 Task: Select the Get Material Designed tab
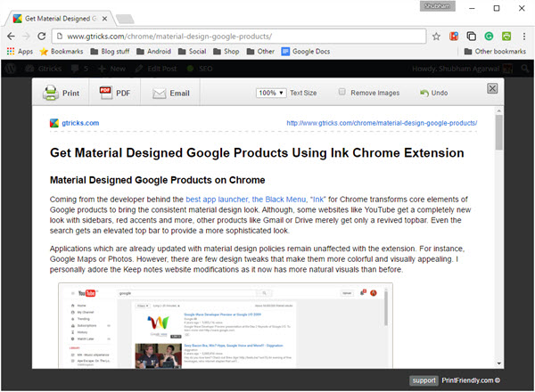60,19
